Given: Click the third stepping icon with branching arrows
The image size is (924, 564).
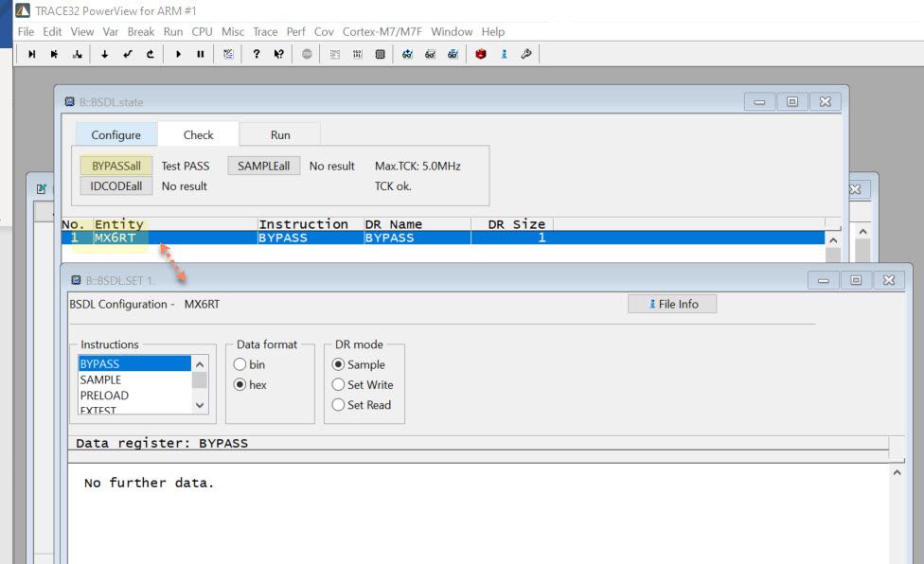Looking at the screenshot, I should [x=78, y=54].
